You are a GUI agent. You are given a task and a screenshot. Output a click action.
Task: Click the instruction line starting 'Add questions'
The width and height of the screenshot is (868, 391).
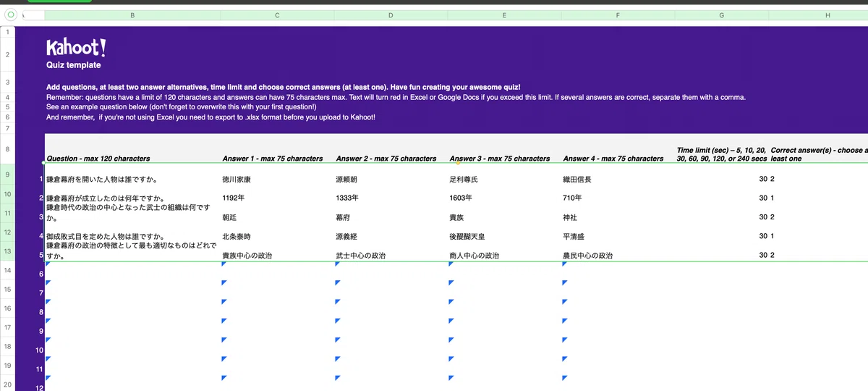point(283,87)
